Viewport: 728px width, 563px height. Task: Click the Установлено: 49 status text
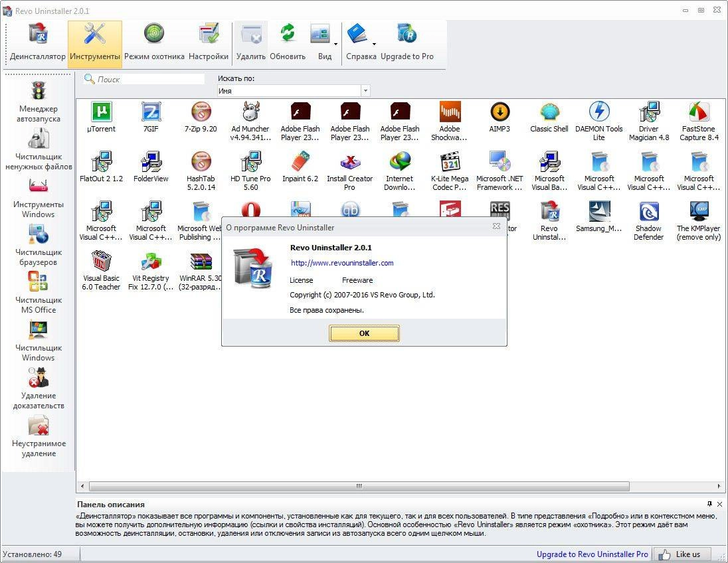pyautogui.click(x=32, y=554)
